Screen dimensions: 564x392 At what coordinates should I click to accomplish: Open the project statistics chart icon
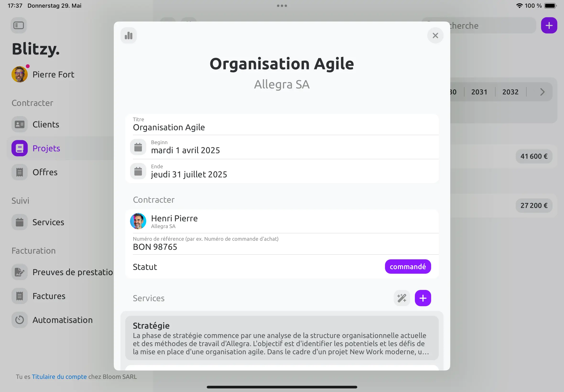tap(128, 35)
